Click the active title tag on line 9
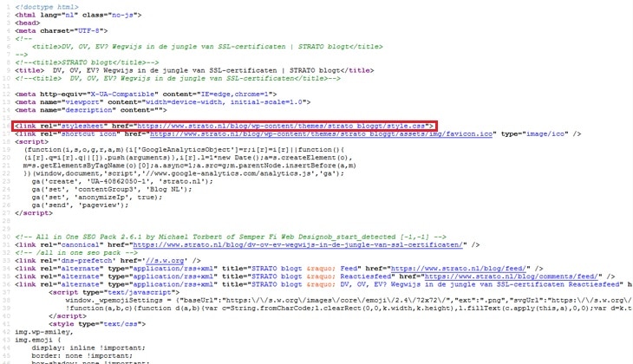633x364 pixels. click(x=194, y=70)
